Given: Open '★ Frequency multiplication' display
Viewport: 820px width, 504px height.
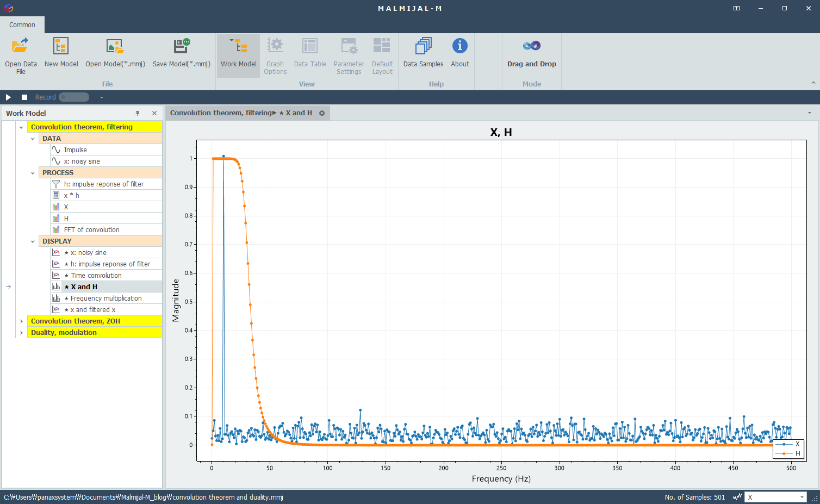Looking at the screenshot, I should coord(106,298).
